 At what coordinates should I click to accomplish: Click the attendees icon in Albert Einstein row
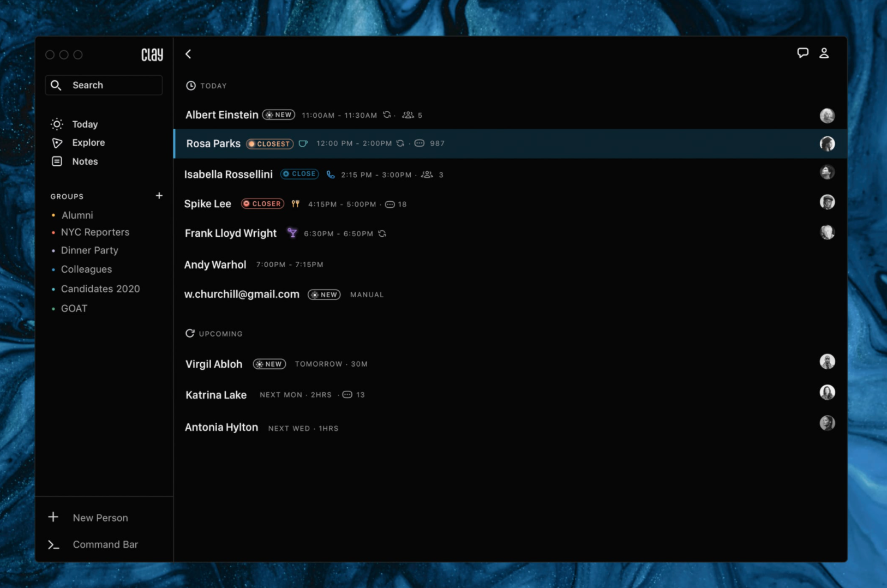407,115
